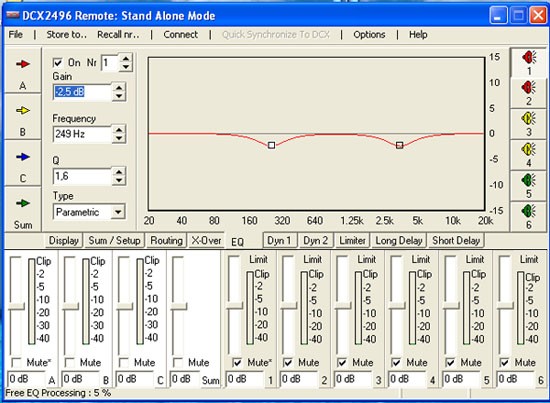Click the output 5 level fader
Viewport: 550px width, 403px height.
pos(451,305)
